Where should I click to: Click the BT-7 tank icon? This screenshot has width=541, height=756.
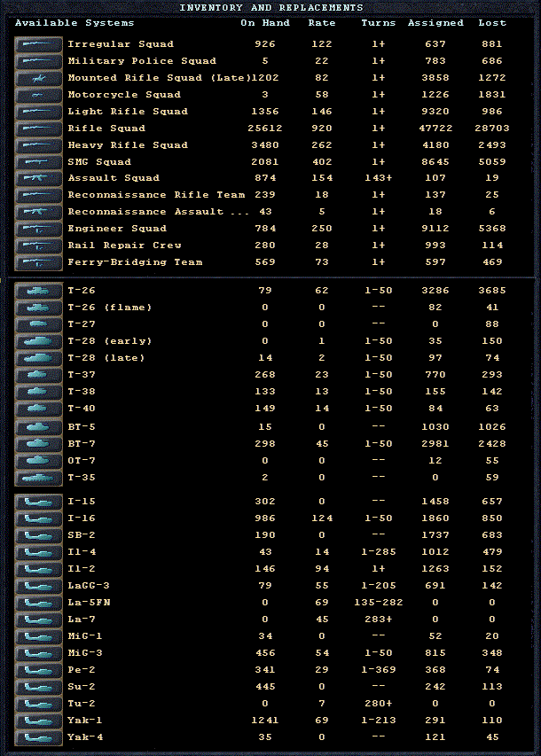(39, 444)
